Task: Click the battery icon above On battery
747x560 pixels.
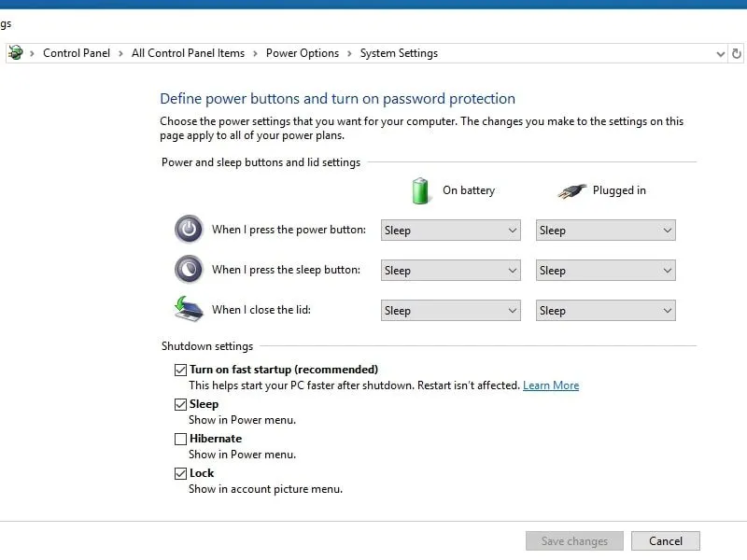Action: click(419, 189)
